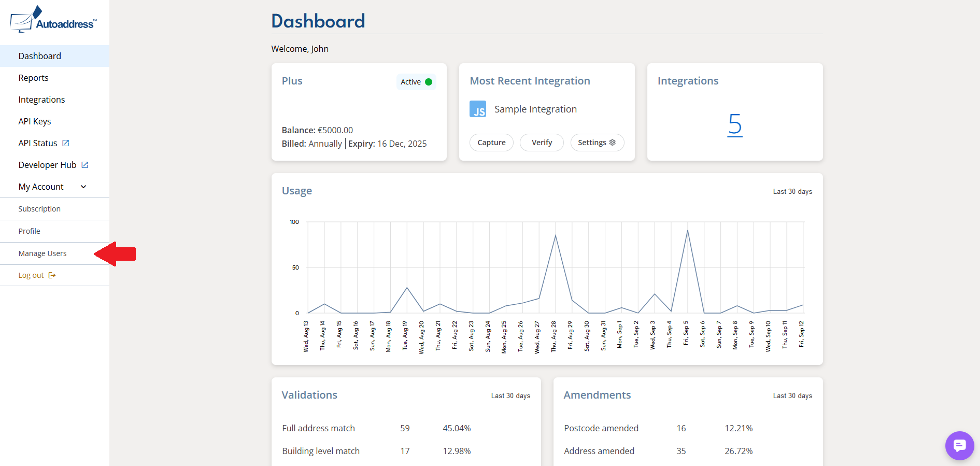This screenshot has width=980, height=466.
Task: Click the log out arrow icon
Action: click(x=52, y=275)
